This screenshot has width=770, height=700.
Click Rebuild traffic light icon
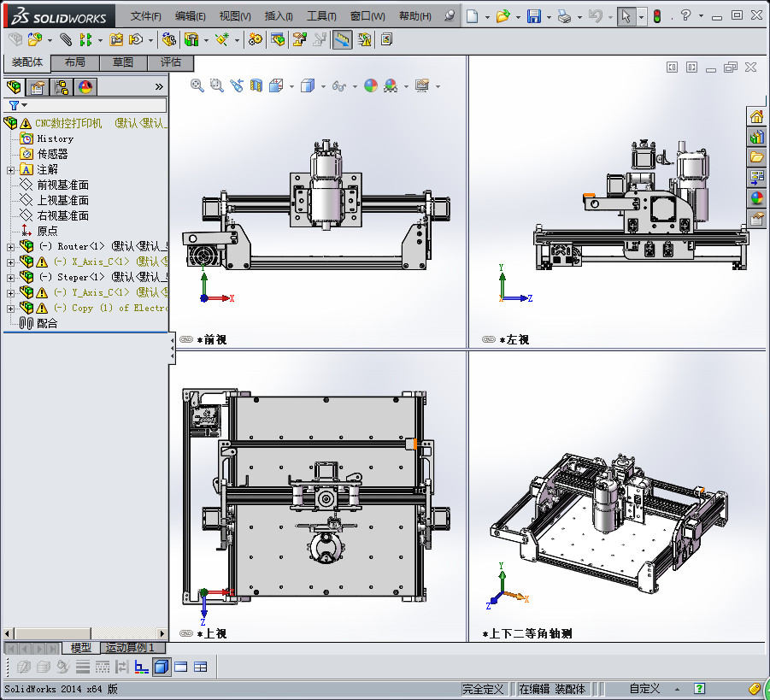click(657, 16)
